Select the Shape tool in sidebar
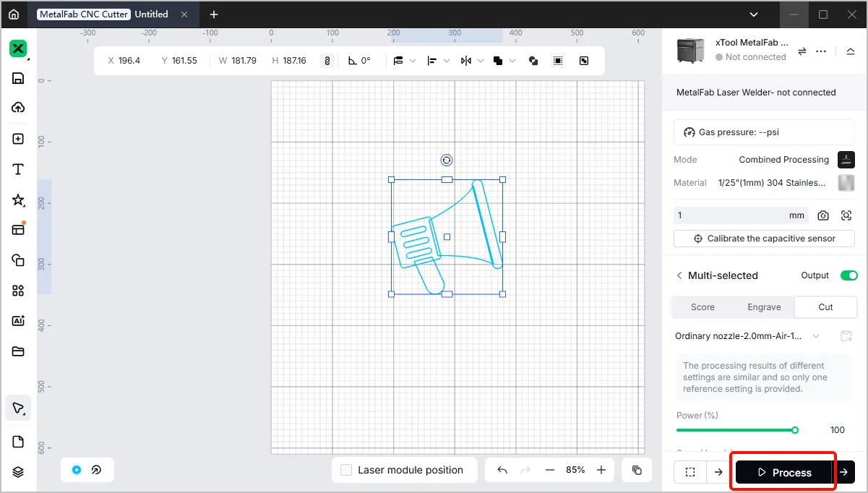Screen dimensions: 868x493 (x=18, y=260)
